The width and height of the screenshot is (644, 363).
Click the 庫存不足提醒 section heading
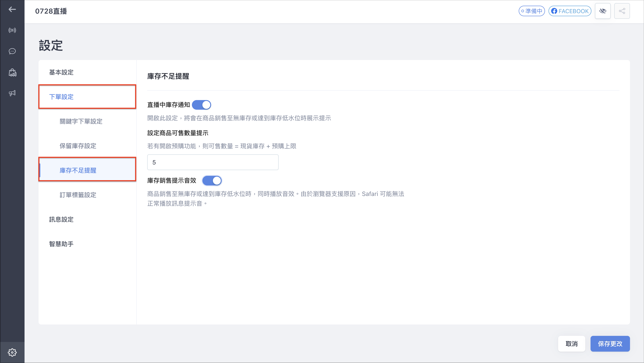pyautogui.click(x=168, y=76)
